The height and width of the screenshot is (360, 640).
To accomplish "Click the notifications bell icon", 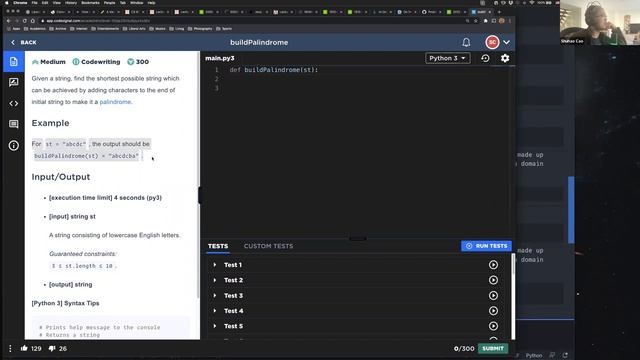I will 466,42.
